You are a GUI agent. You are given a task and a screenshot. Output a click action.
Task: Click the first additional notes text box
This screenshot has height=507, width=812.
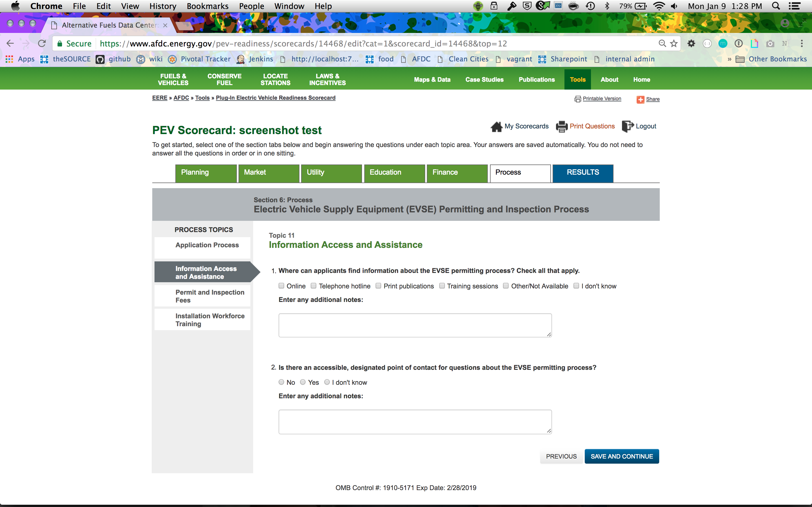(415, 325)
